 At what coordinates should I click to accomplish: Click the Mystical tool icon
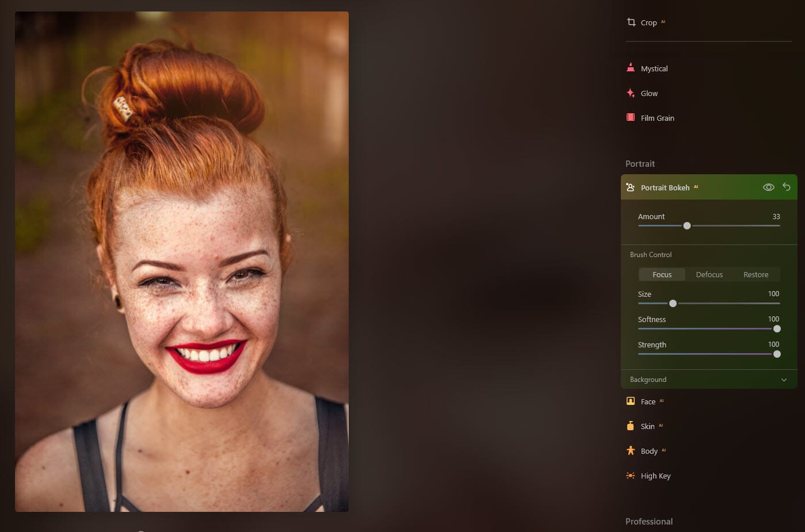coord(631,68)
